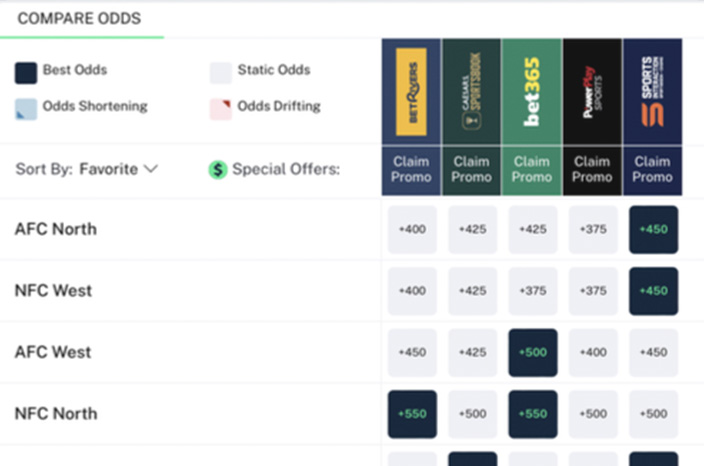Screen dimensions: 704x466
Task: Click the Static Odds grey legend swatch
Action: 221,73
